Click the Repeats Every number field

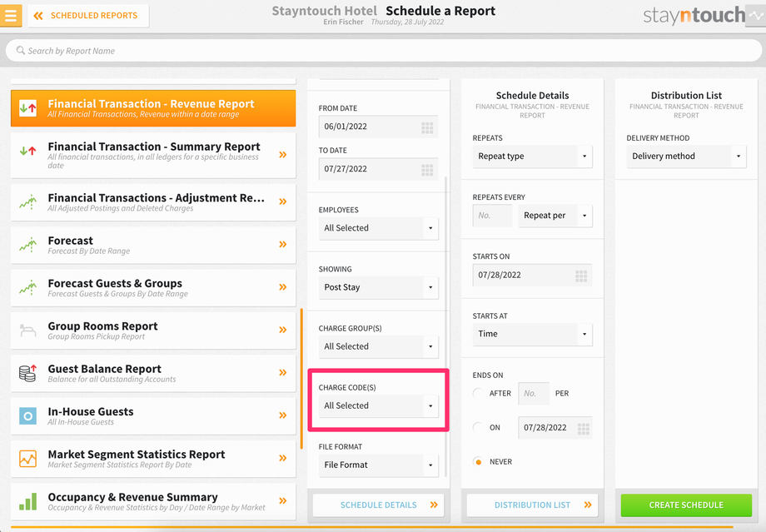(492, 216)
